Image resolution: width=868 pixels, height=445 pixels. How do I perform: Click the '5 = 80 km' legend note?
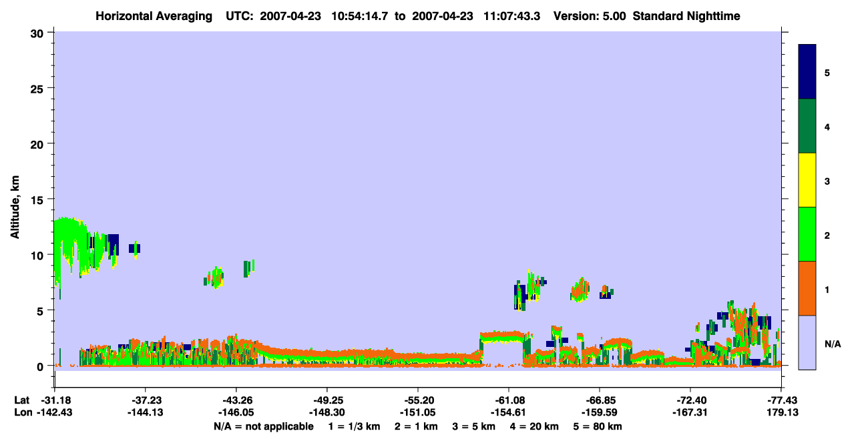point(597,426)
